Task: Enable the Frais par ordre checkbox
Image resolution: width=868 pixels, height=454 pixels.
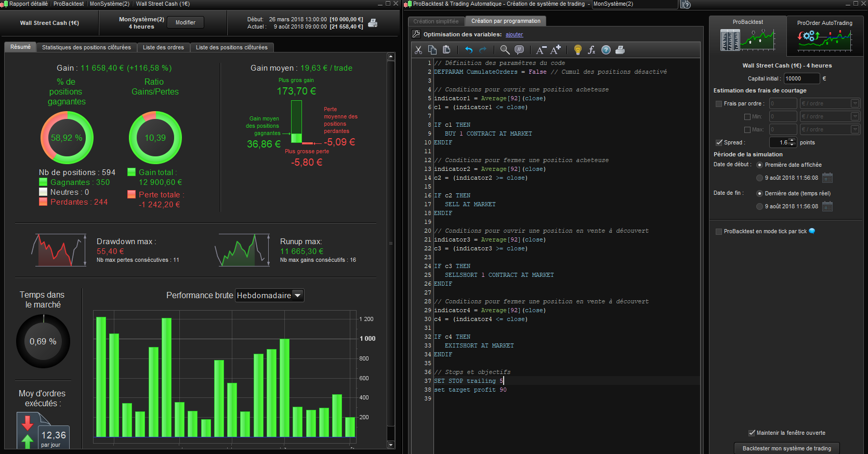Action: (x=719, y=104)
